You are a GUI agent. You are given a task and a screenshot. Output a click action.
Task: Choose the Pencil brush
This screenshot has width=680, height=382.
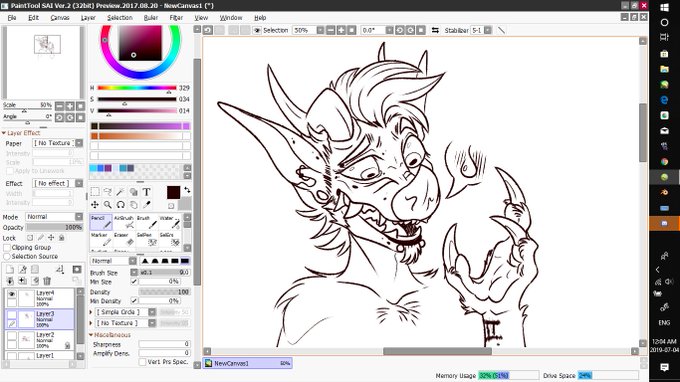101,222
